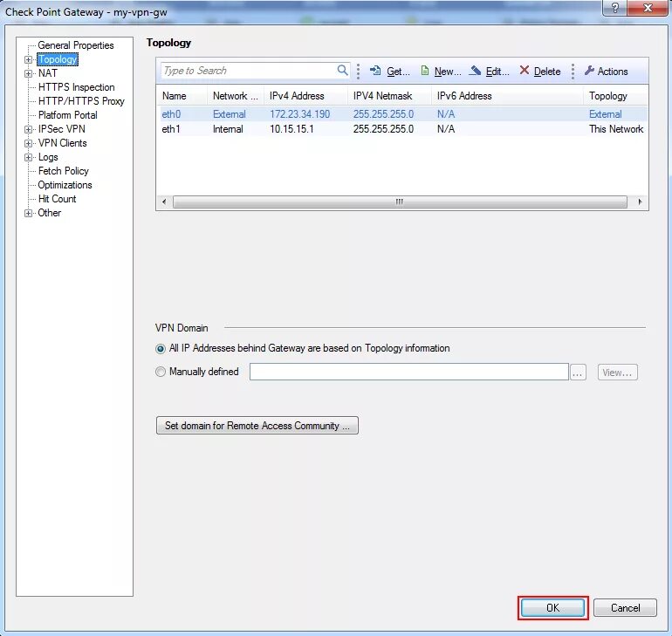Sort by IPv4 Address column header
Screen dimensions: 672x636
point(305,96)
